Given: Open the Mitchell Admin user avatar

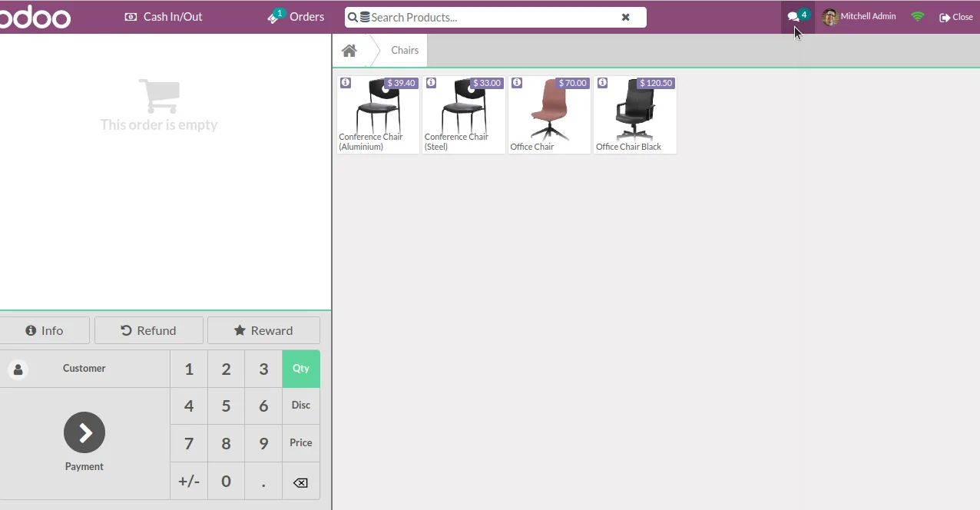Looking at the screenshot, I should click(829, 17).
